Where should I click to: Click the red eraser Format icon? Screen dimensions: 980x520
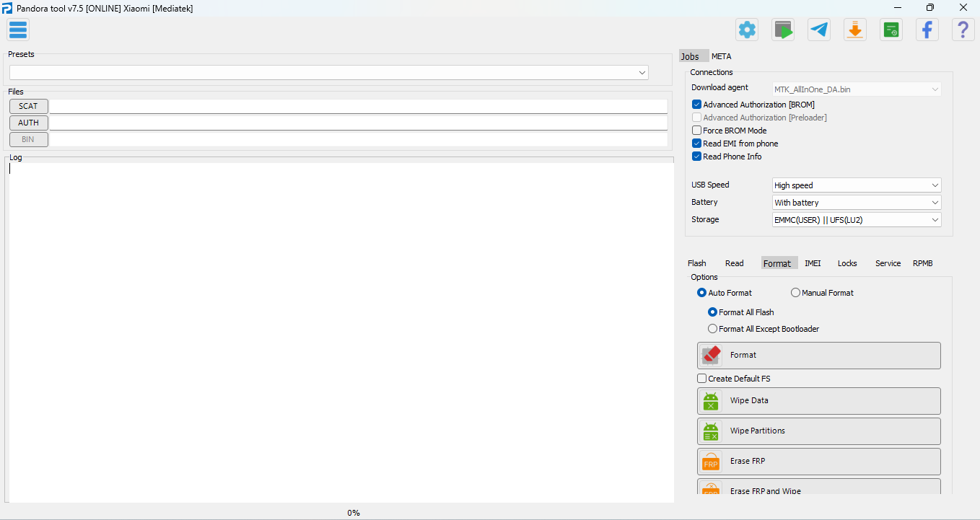tap(712, 355)
